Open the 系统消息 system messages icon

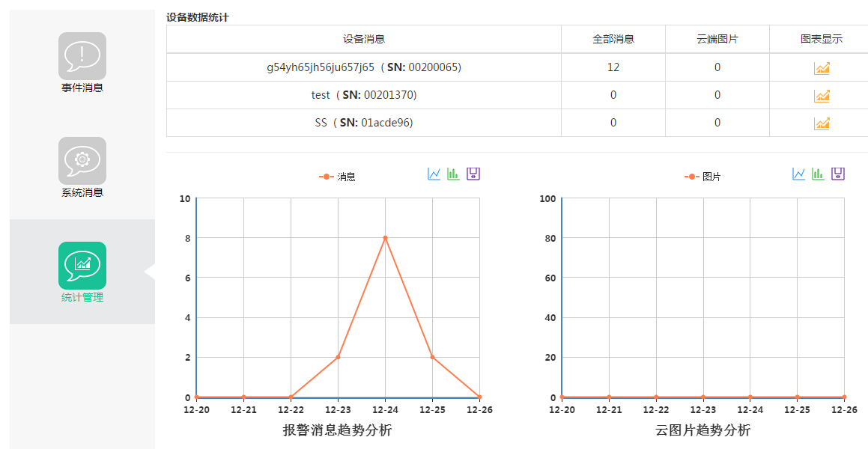[82, 161]
